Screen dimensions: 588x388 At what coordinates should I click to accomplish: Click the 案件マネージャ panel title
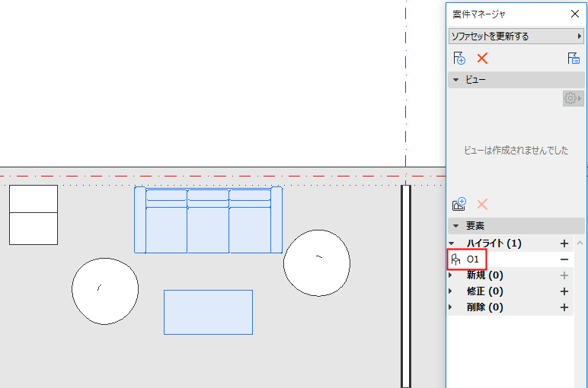(x=479, y=14)
